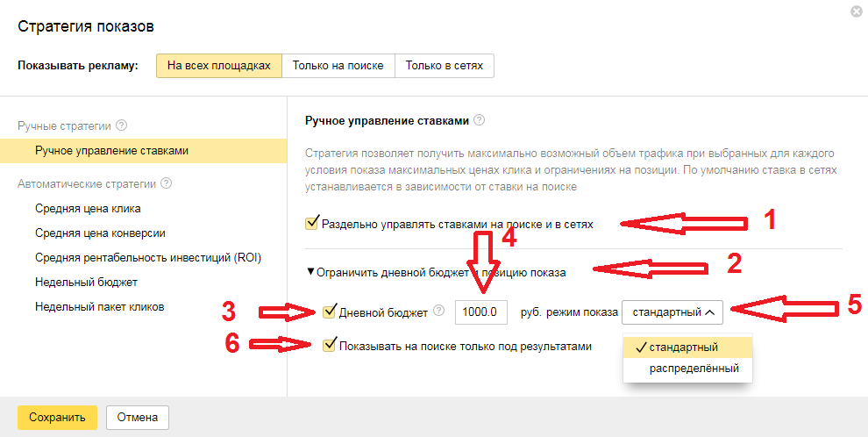Screen dimensions: 868x437
Task: Open help icon next to Дневной бюджет
Action: pyautogui.click(x=439, y=310)
